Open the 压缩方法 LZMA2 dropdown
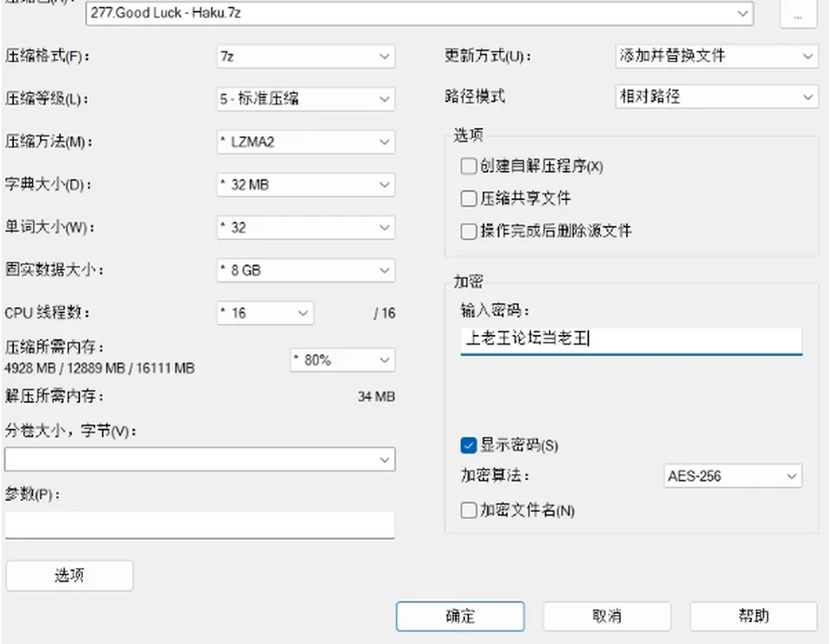The height and width of the screenshot is (644, 829). click(x=306, y=142)
